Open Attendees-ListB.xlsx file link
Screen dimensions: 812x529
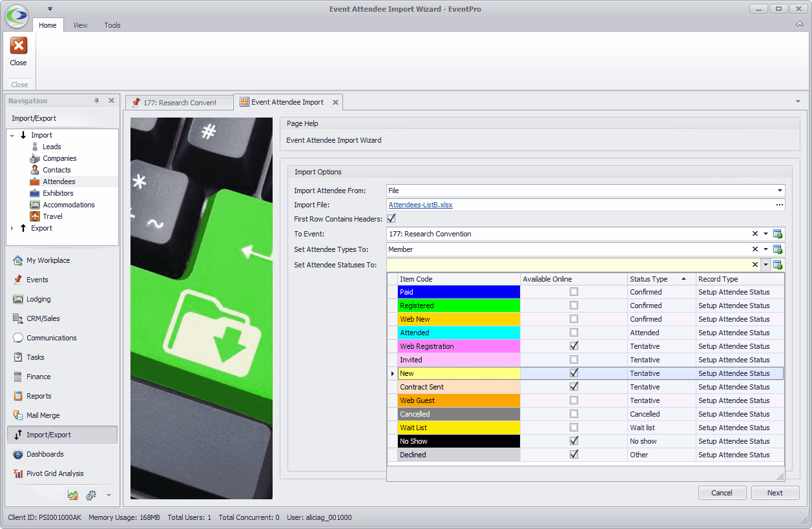pyautogui.click(x=421, y=205)
